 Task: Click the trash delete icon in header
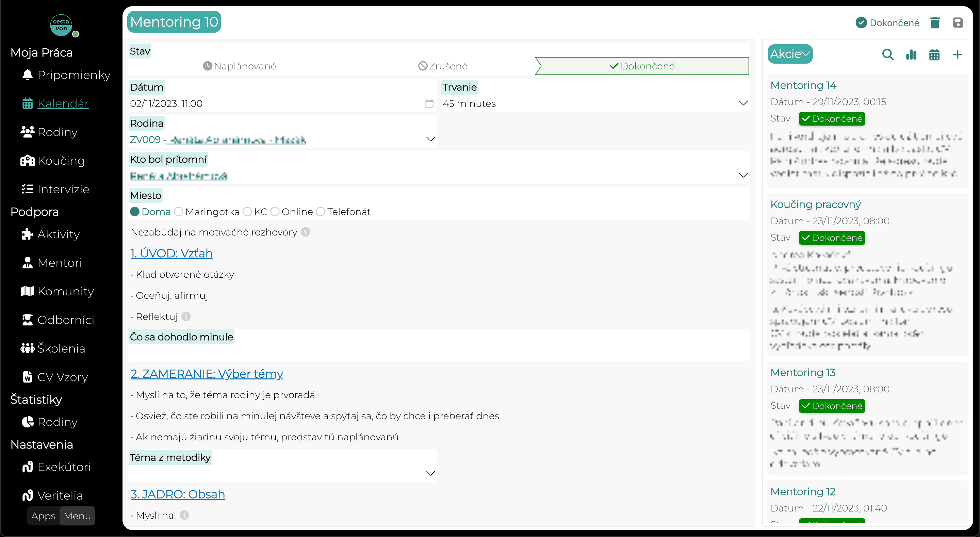click(935, 23)
